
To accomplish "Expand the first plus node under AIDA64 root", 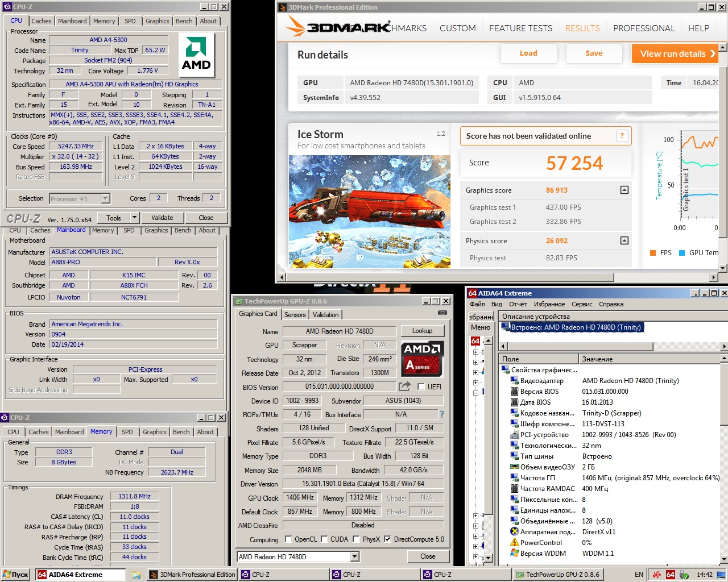I will pyautogui.click(x=475, y=352).
